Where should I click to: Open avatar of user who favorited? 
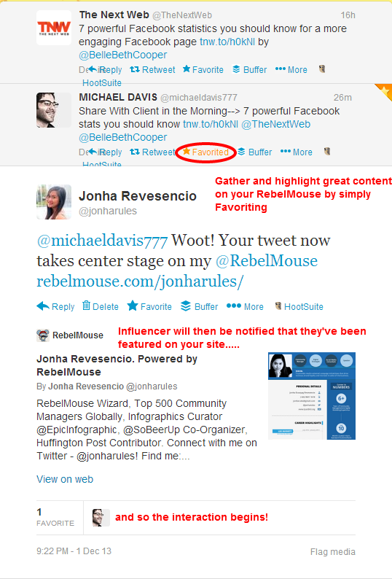(x=101, y=517)
